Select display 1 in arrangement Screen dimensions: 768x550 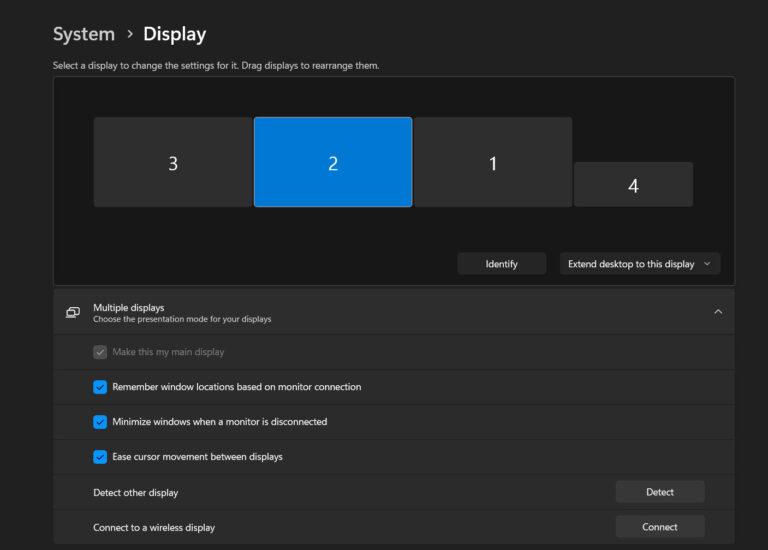pos(493,163)
